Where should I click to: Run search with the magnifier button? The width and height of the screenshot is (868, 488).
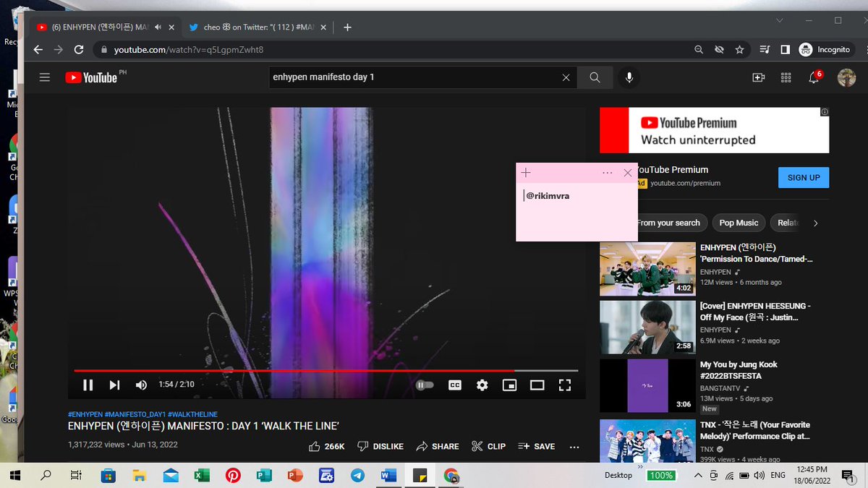tap(595, 77)
